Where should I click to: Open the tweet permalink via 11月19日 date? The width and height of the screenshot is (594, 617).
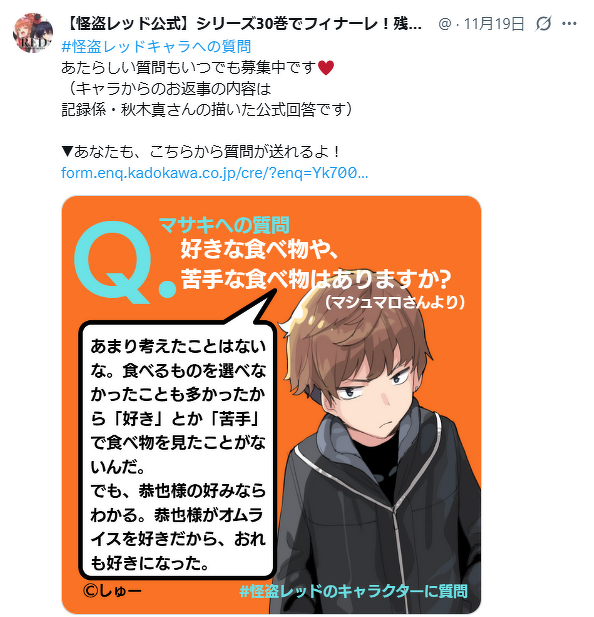coord(494,24)
